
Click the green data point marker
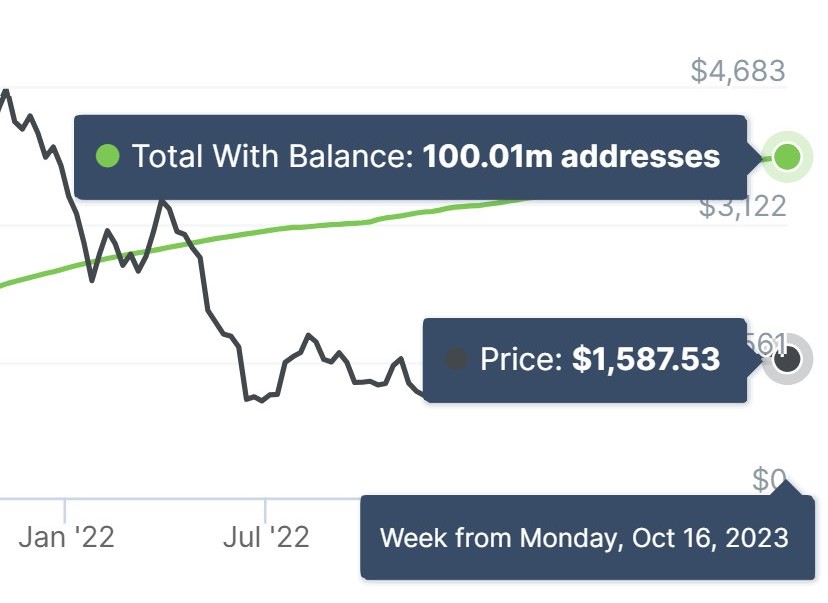point(787,157)
